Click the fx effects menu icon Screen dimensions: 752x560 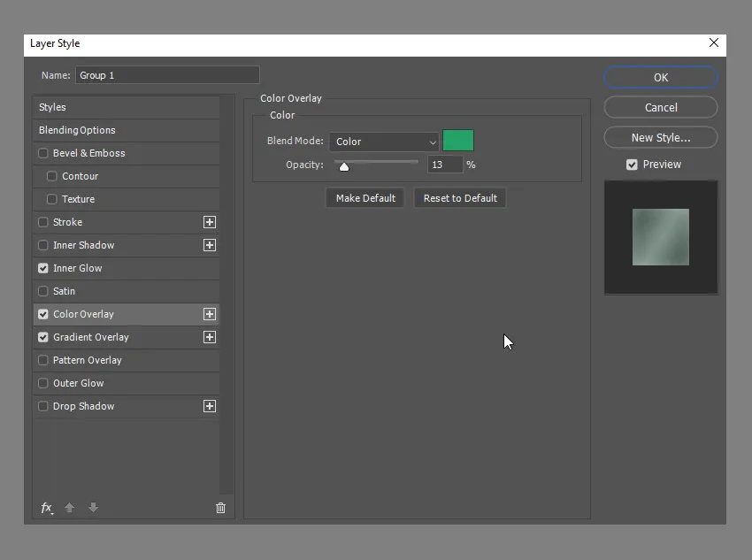coord(47,508)
